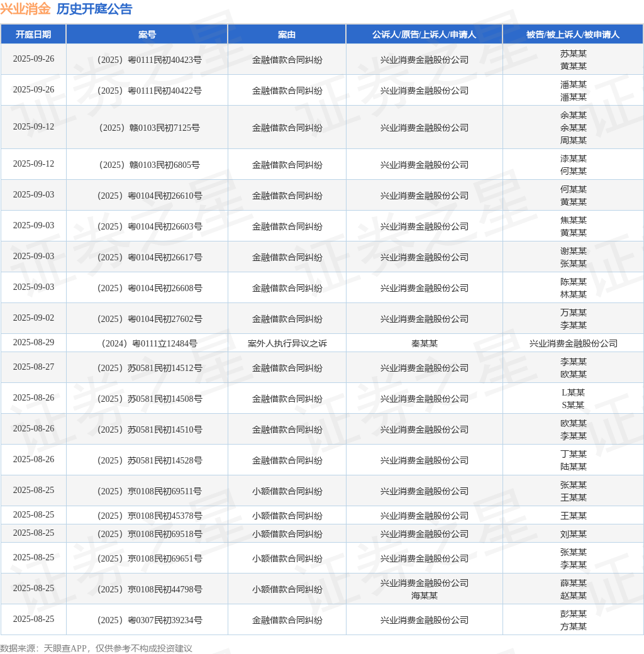Click 金融借款合同纠纷 in the 39234号 row
The width and height of the screenshot is (644, 654).
(287, 620)
